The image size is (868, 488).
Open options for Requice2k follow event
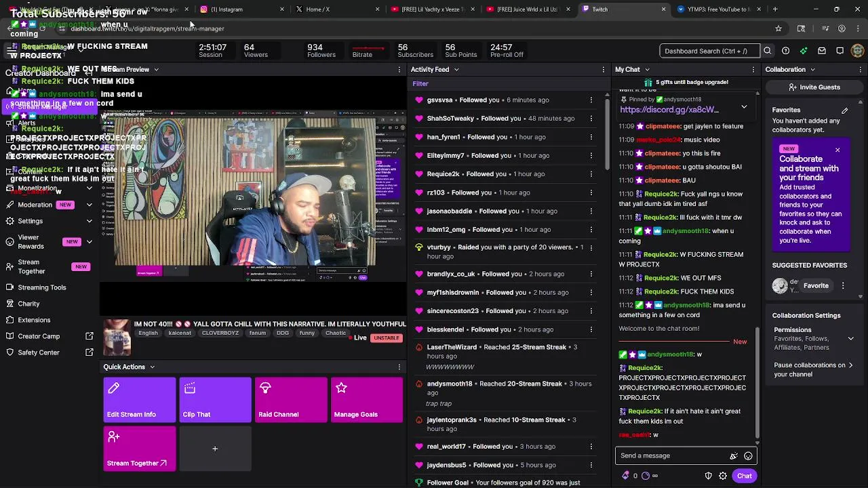click(591, 174)
